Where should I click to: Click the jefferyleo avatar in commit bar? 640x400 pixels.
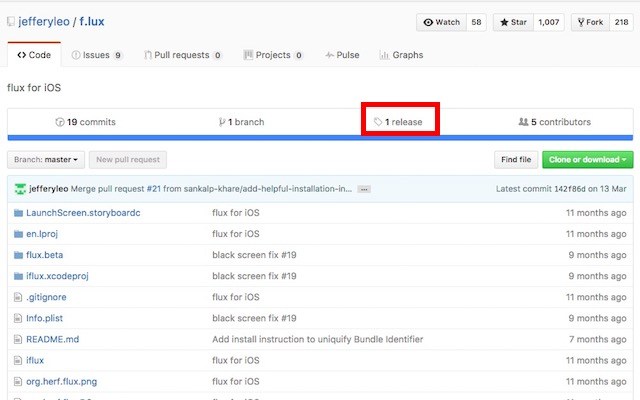tap(20, 189)
